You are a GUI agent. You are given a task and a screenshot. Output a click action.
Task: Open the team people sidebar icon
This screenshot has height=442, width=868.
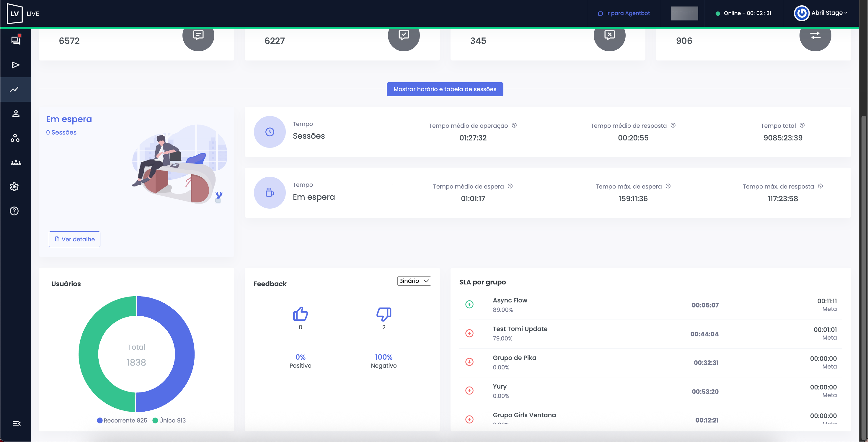15,163
